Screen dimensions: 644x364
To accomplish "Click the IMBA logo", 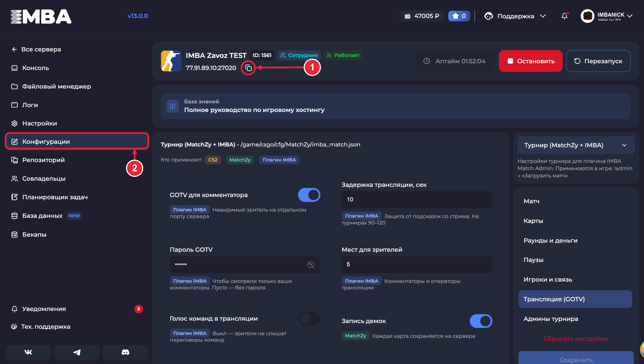I will [41, 17].
